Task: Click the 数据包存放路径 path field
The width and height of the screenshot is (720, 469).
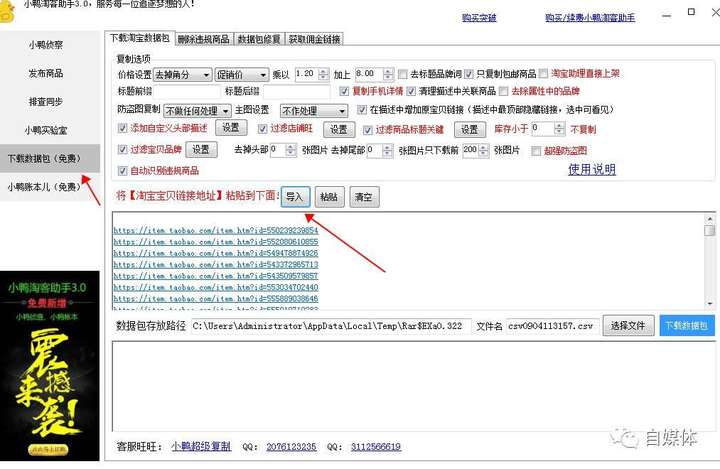Action: [x=331, y=326]
